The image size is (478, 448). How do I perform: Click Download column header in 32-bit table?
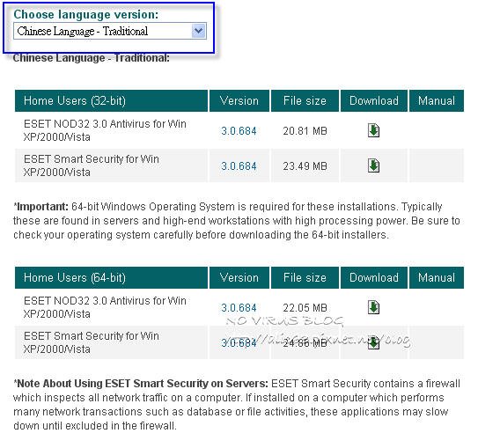click(x=374, y=100)
